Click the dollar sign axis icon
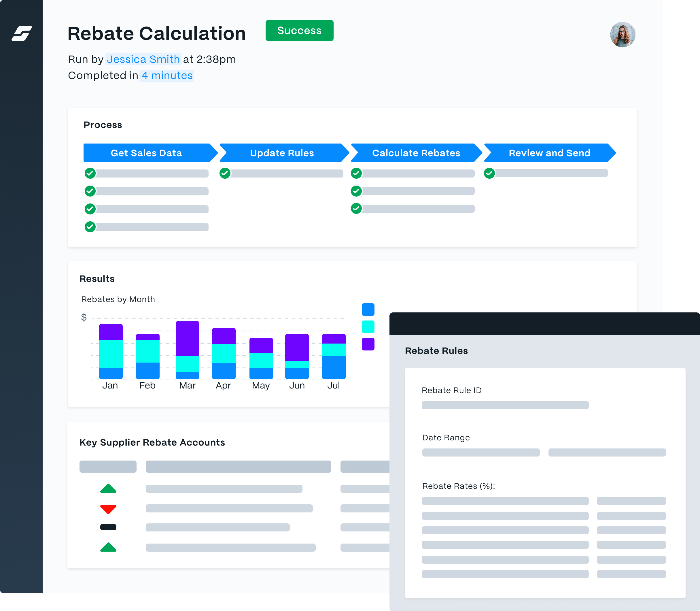This screenshot has width=700, height=611. (x=84, y=317)
